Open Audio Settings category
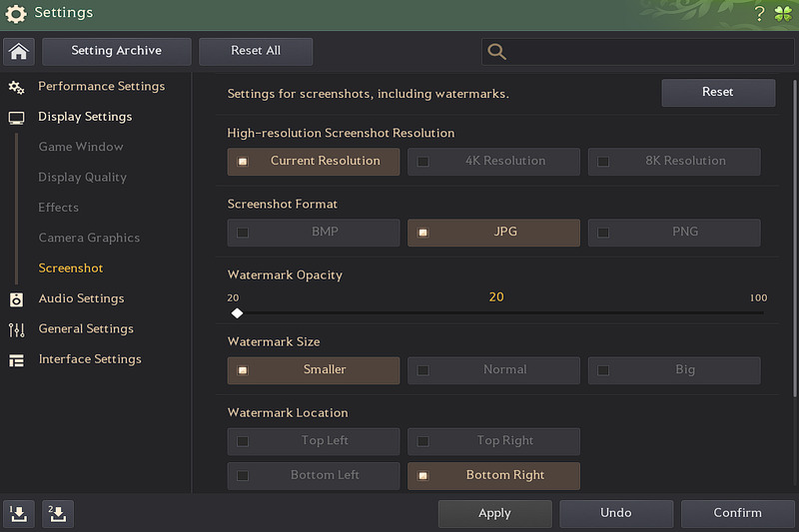Screen dimensions: 799x532 point(81,298)
